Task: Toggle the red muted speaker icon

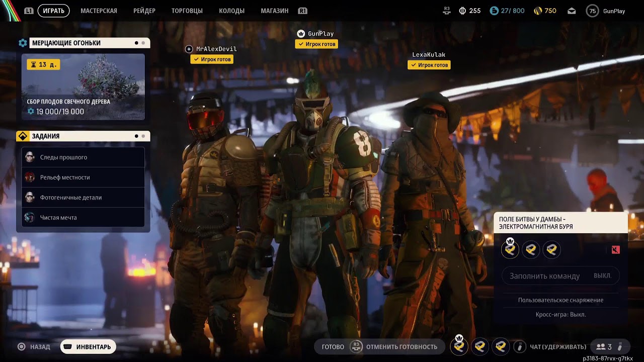Action: tap(616, 250)
